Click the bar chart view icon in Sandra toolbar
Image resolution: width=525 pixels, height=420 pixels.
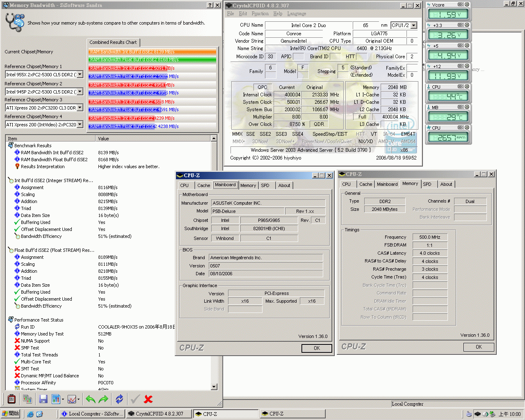point(56,399)
